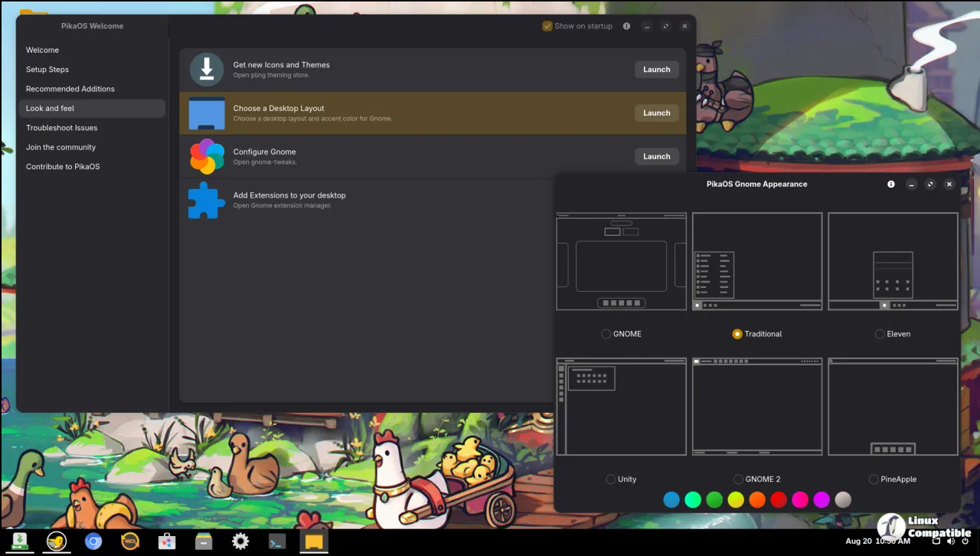Click the PikaOS Gnome Appearance title bar

(756, 185)
